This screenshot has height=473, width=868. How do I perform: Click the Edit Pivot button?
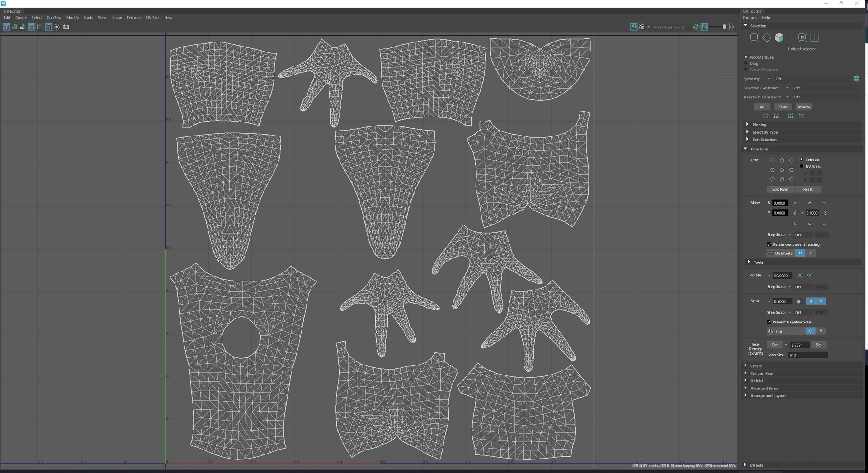coord(780,190)
